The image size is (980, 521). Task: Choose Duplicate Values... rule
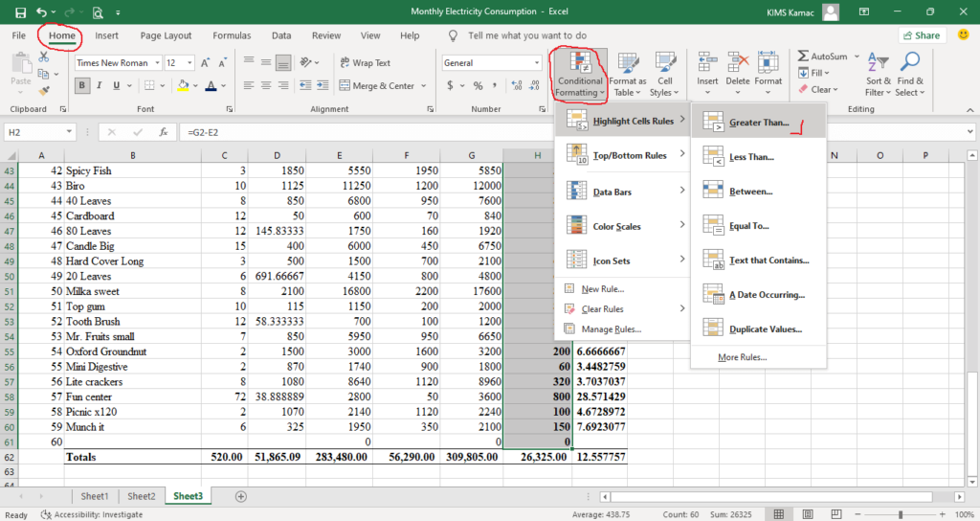(x=758, y=329)
